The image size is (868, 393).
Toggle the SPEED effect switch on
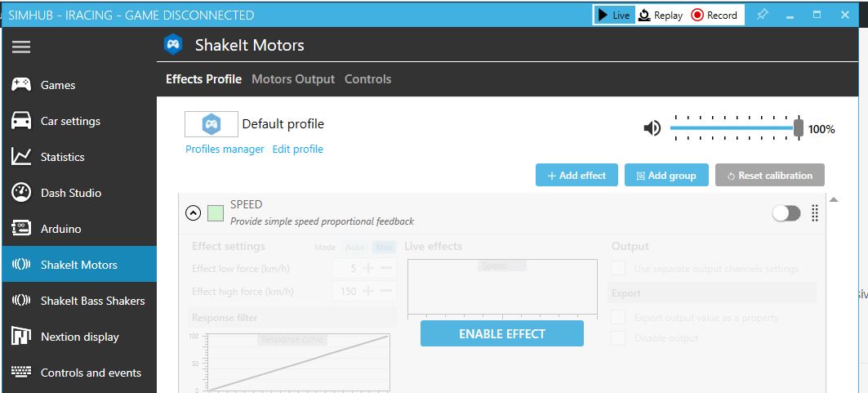786,213
